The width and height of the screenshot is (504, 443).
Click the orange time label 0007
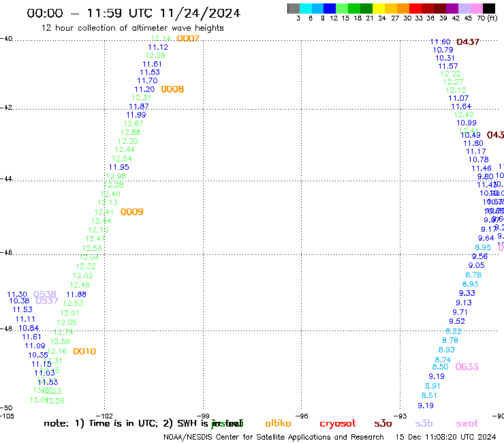[x=189, y=39]
